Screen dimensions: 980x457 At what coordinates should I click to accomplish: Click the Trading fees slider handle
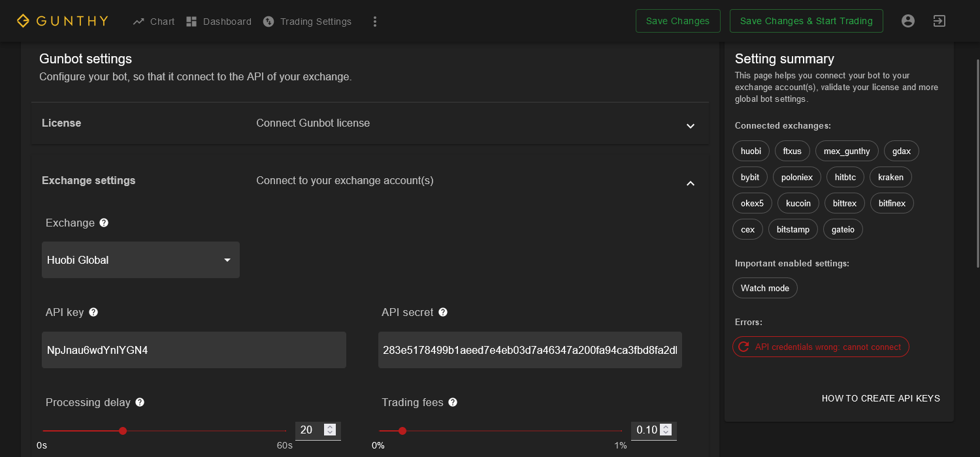click(x=402, y=431)
